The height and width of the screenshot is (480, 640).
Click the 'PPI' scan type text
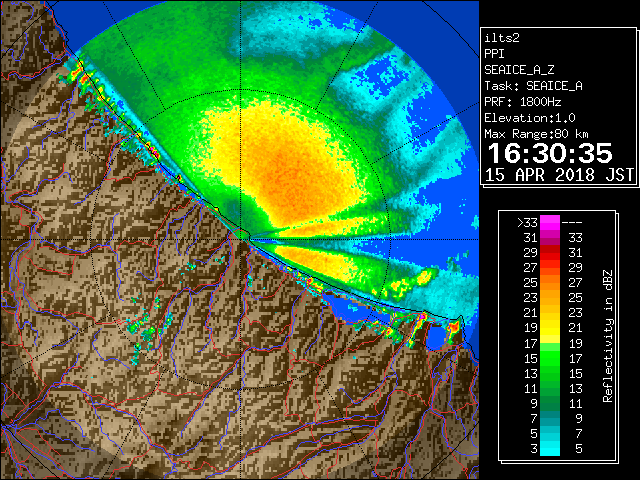pos(494,54)
